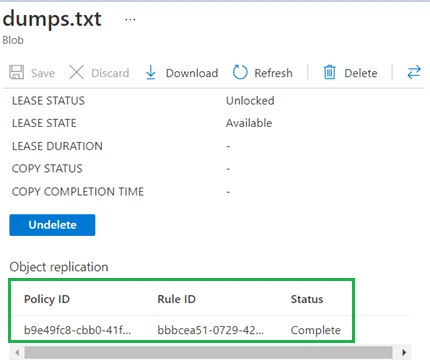Click the Complete status cell
The height and width of the screenshot is (360, 430).
(316, 330)
